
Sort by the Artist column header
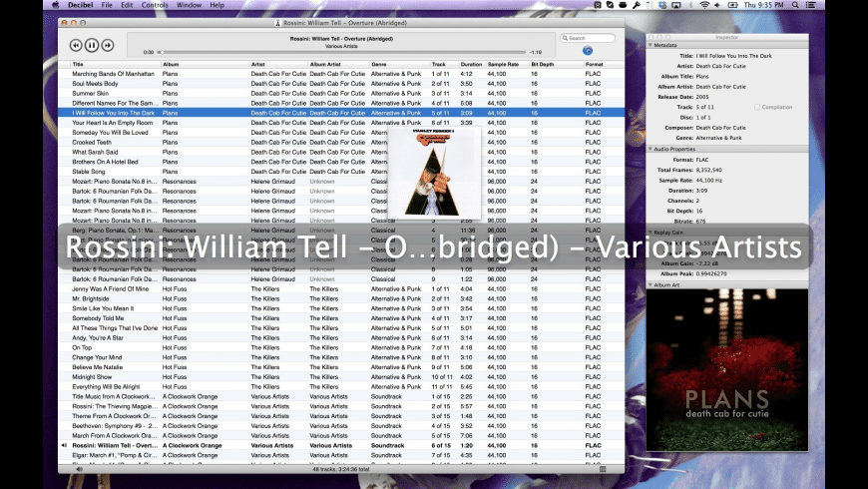pos(278,64)
